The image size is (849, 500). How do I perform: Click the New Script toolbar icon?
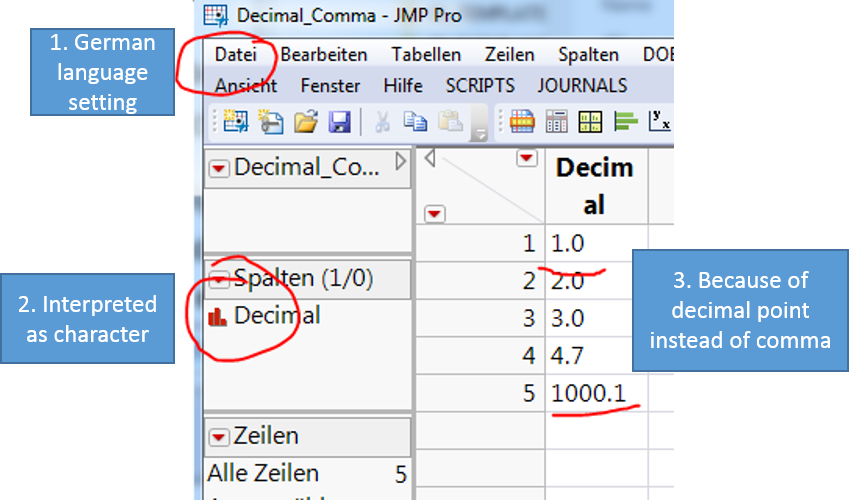point(271,121)
